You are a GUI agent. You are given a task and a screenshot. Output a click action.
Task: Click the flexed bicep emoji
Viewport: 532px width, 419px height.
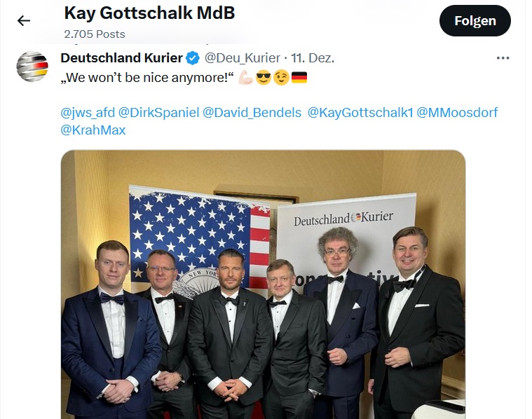245,77
